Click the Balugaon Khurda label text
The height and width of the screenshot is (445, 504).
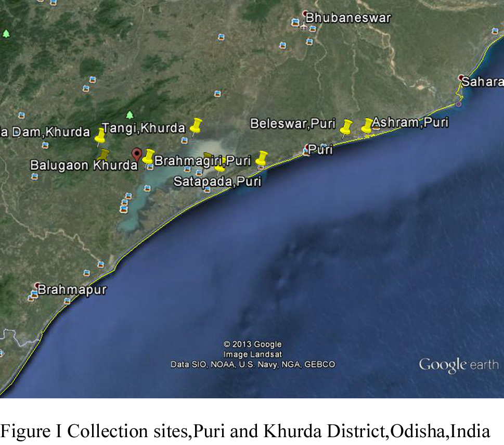[83, 166]
